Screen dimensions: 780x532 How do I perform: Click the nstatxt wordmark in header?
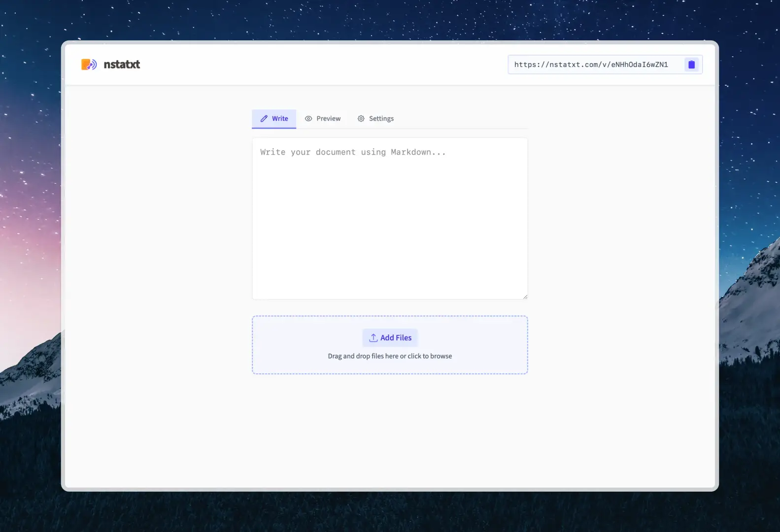point(122,65)
